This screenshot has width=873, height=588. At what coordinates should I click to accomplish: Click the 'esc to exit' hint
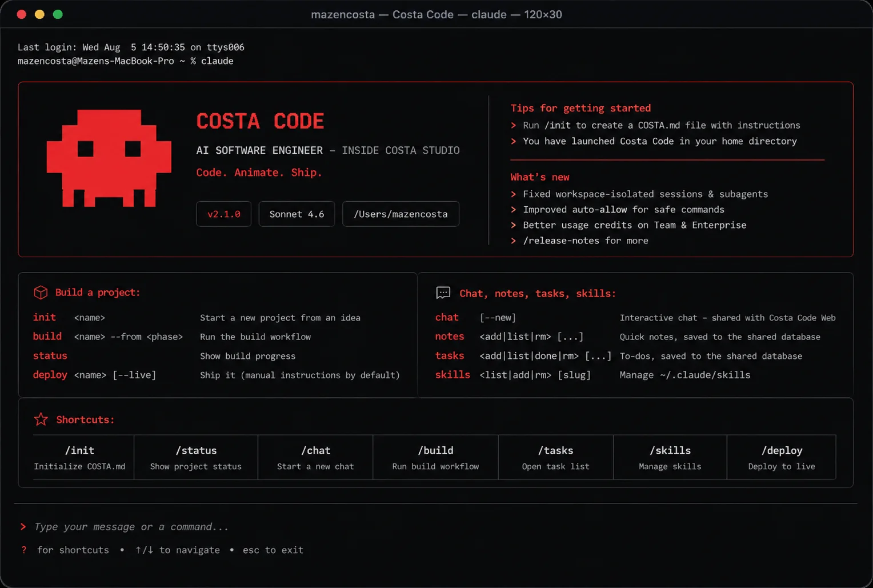tap(273, 550)
